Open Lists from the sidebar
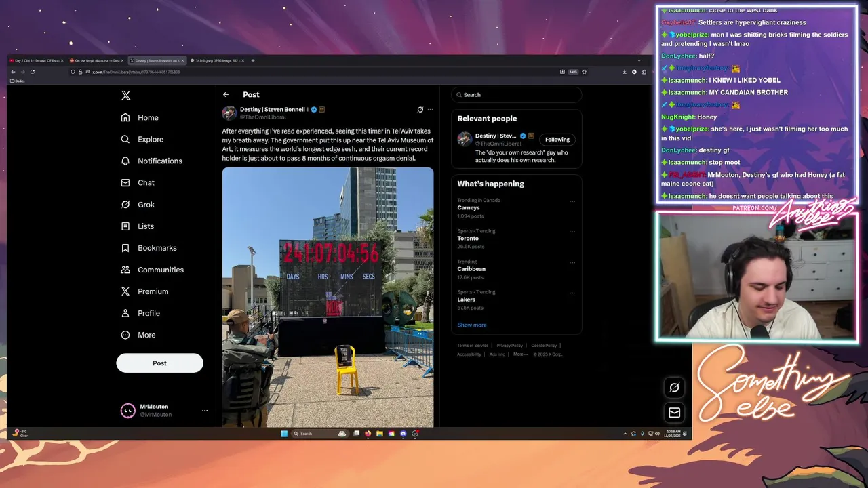The width and height of the screenshot is (868, 488). [137, 226]
